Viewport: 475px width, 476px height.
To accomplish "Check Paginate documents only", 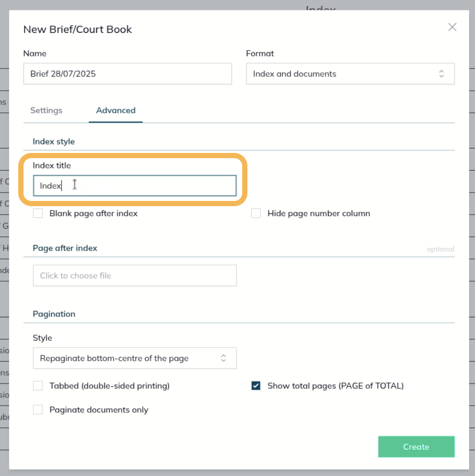I will tap(38, 410).
